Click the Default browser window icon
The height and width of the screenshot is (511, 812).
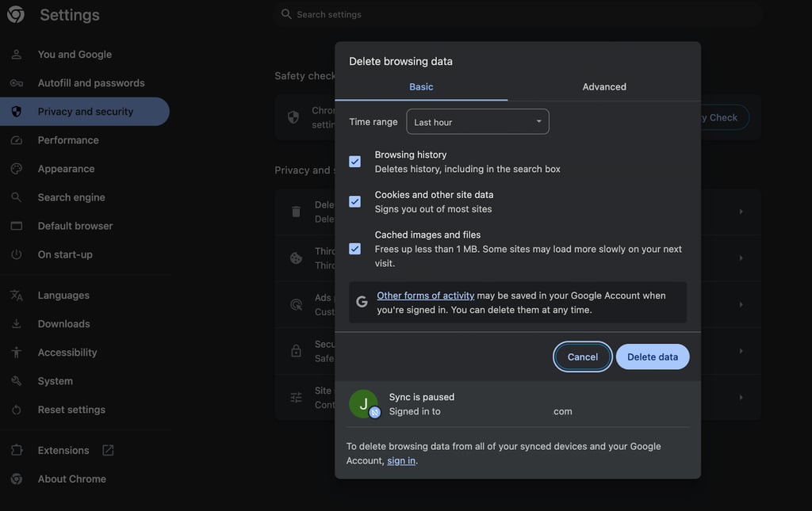coord(17,226)
